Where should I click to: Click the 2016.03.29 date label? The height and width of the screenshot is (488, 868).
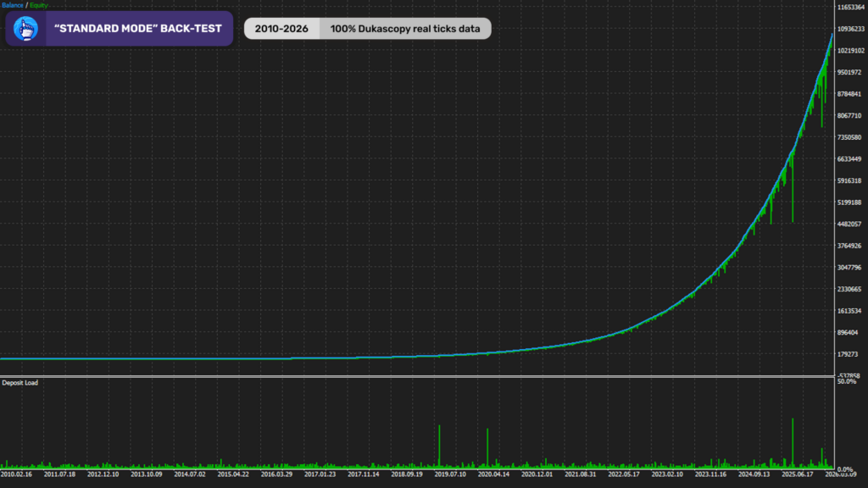277,474
